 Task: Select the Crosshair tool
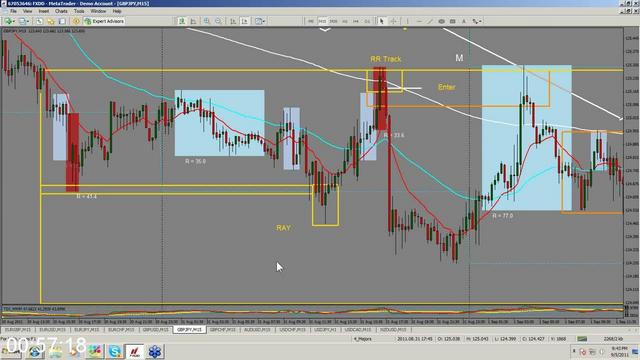(393, 21)
